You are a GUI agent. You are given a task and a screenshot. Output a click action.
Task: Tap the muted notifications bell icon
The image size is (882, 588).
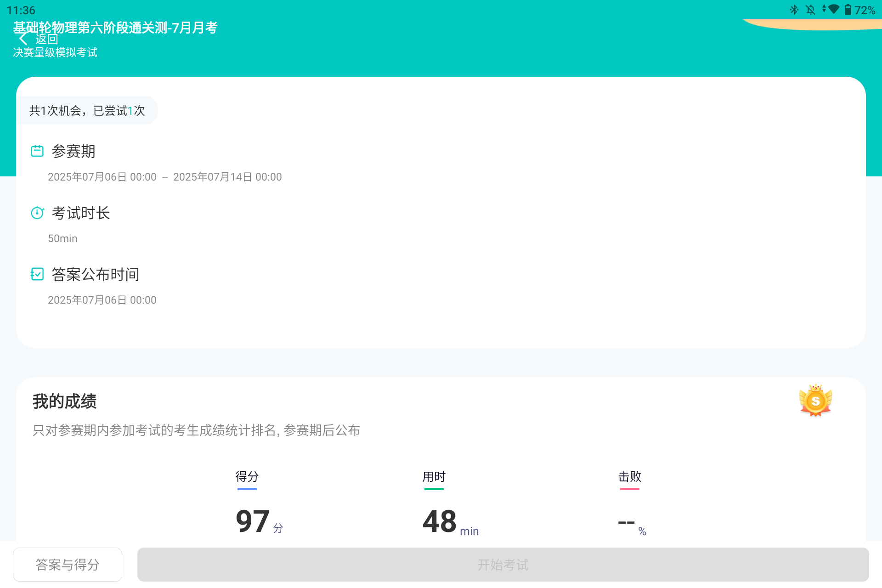coord(811,10)
